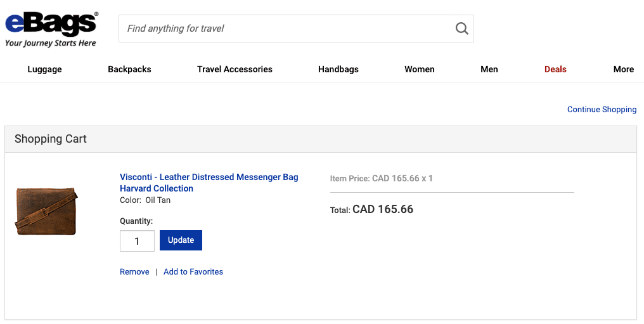Click the Continue Shopping link
Screen dimensions: 644x324
pos(602,110)
